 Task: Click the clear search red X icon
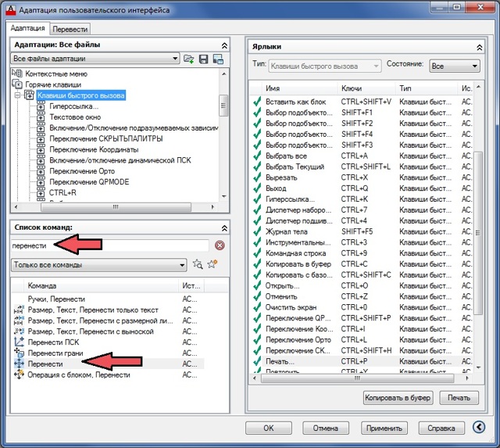click(x=220, y=246)
